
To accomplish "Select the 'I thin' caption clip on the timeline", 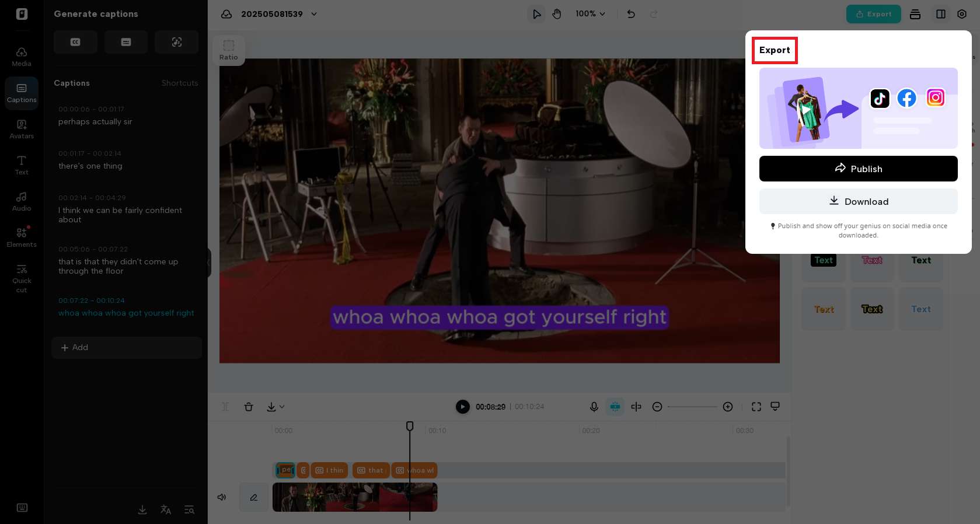I will pos(329,470).
